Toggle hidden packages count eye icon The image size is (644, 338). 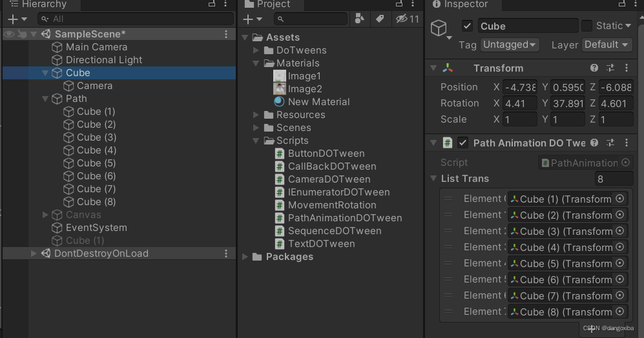click(x=407, y=19)
